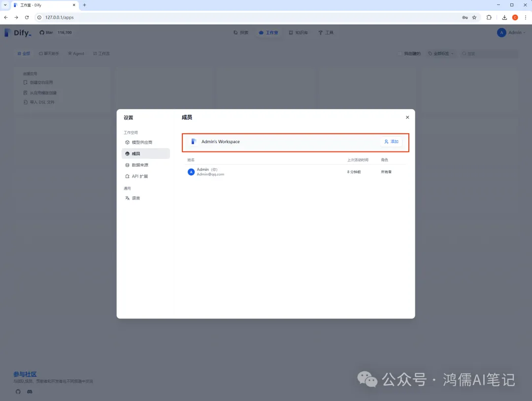Screen dimensions: 532x401
Task: Open 模型供应商 in settings sidebar
Action: tap(145, 142)
